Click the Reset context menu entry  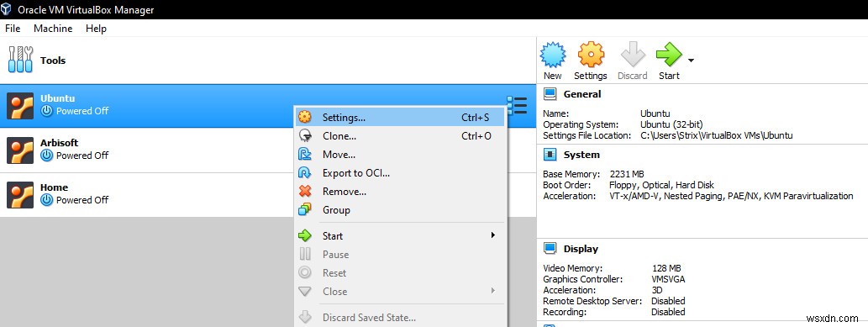400,273
